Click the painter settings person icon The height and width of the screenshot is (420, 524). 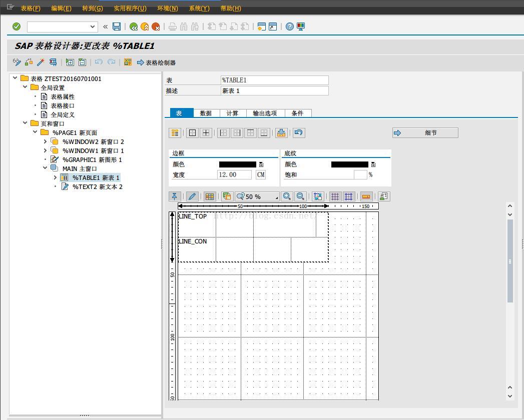click(384, 196)
